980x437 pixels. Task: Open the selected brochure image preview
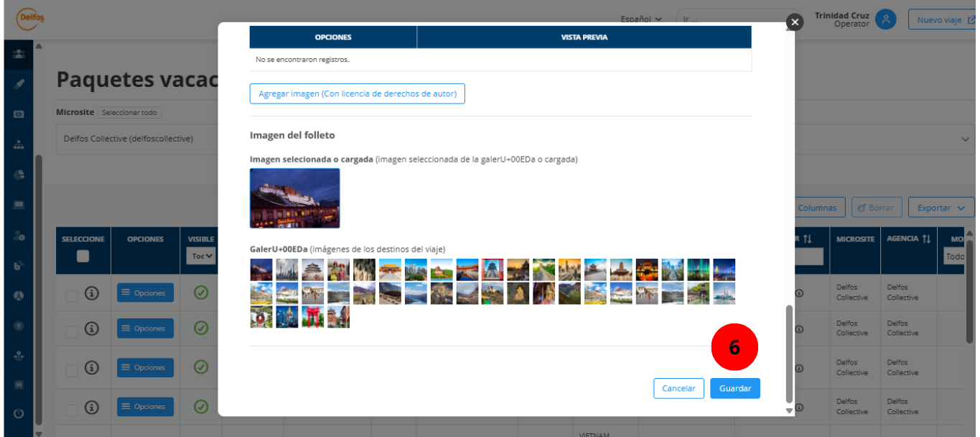pyautogui.click(x=294, y=198)
